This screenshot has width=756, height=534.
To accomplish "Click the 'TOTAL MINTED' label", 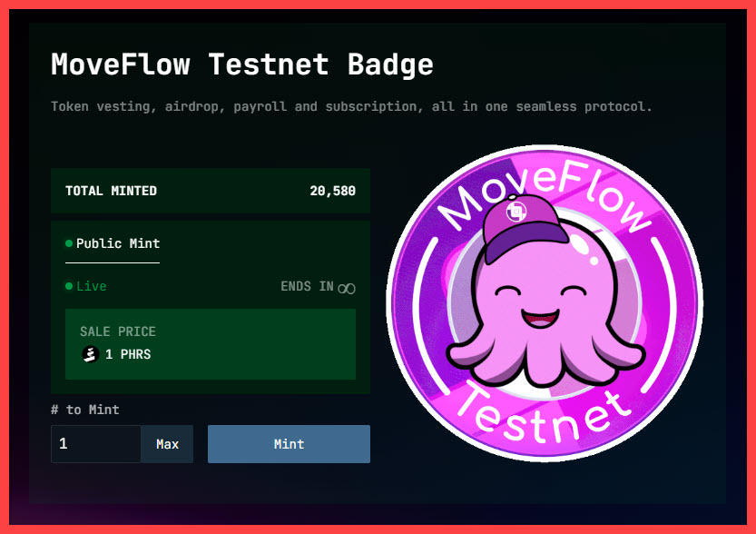I will point(111,191).
